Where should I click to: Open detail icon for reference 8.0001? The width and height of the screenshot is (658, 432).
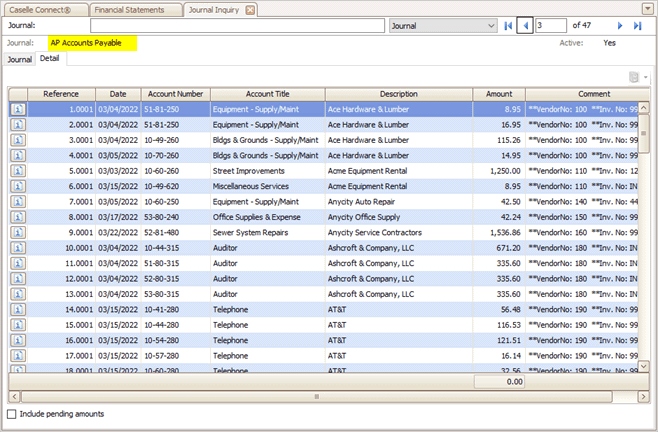tap(18, 217)
